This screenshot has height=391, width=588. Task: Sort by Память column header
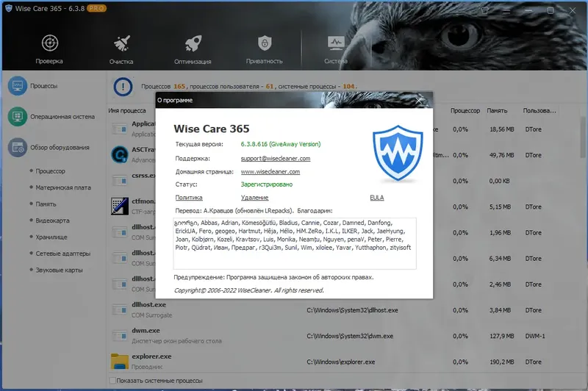click(x=497, y=110)
